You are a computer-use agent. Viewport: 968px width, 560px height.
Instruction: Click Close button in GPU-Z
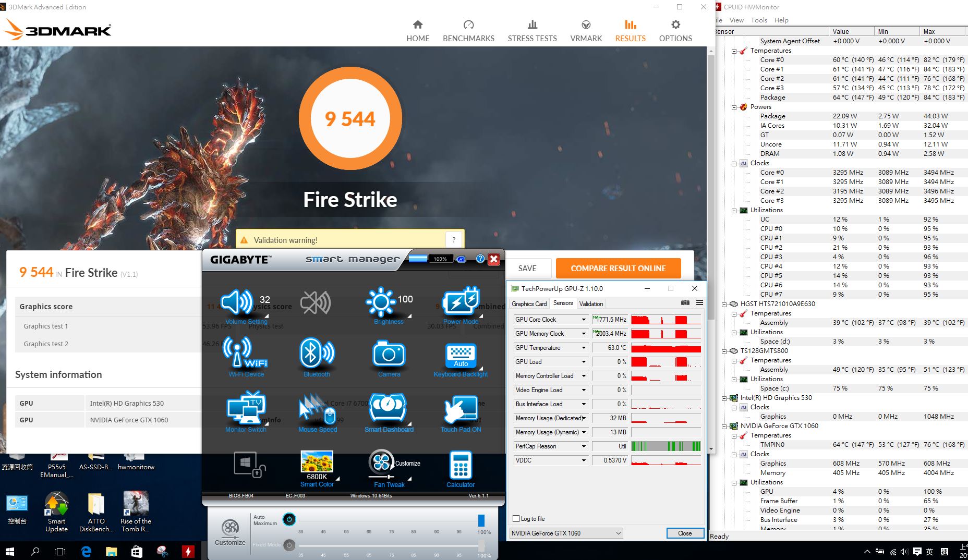(685, 533)
